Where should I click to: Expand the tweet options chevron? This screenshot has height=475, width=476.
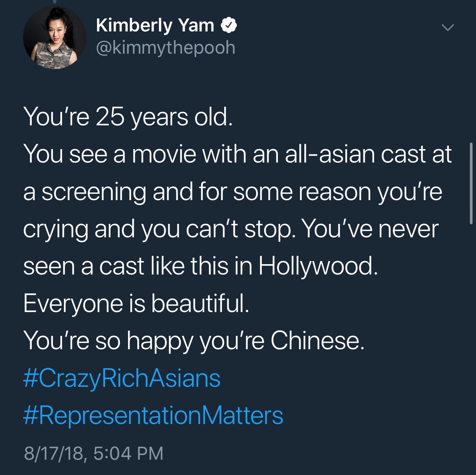coord(447,28)
